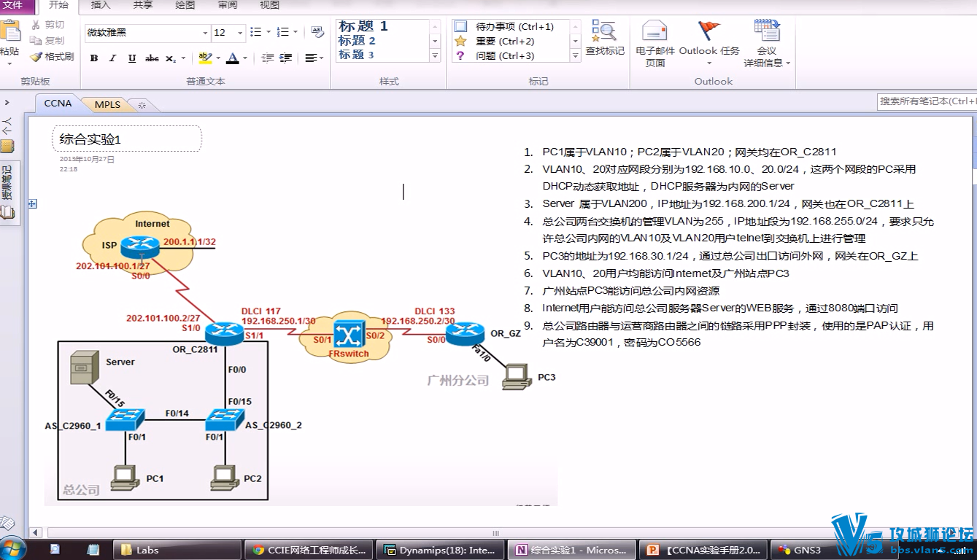
Task: Toggle underline formatting
Action: point(132,58)
